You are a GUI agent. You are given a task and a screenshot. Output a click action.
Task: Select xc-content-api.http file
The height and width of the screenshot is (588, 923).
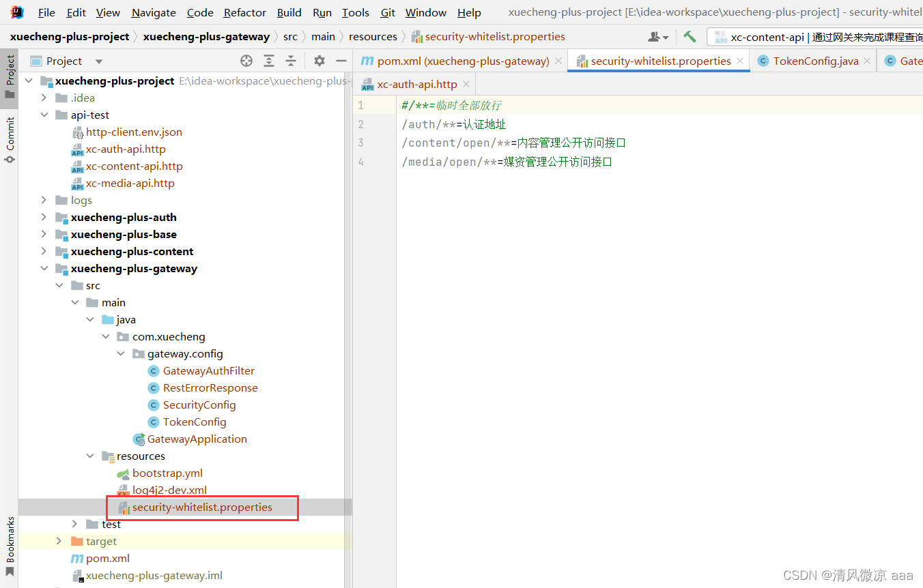[x=134, y=166]
